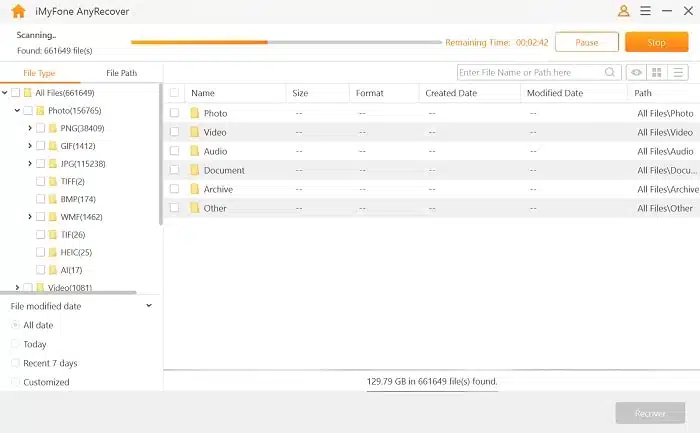
Task: Click the home icon in the title bar
Action: pyautogui.click(x=13, y=12)
